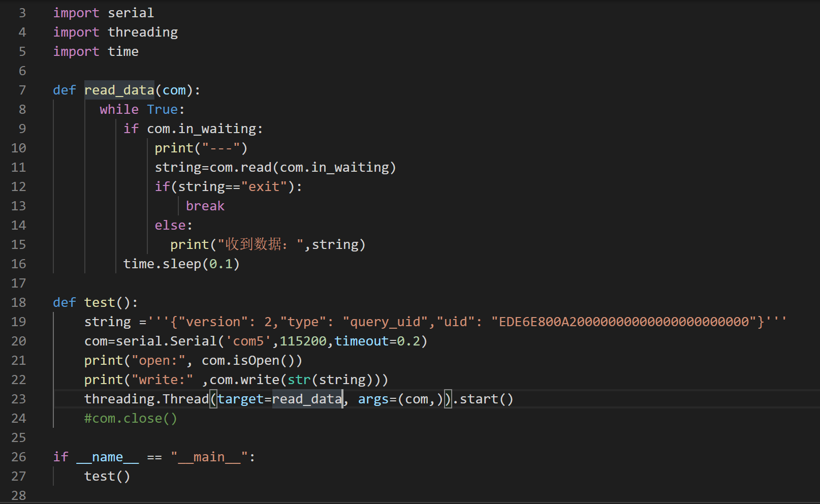Click the 'else' keyword on line 14
The height and width of the screenshot is (504, 820).
(x=170, y=225)
